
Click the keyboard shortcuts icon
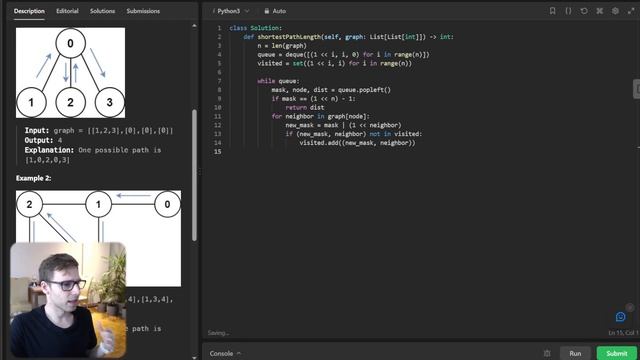coord(599,11)
